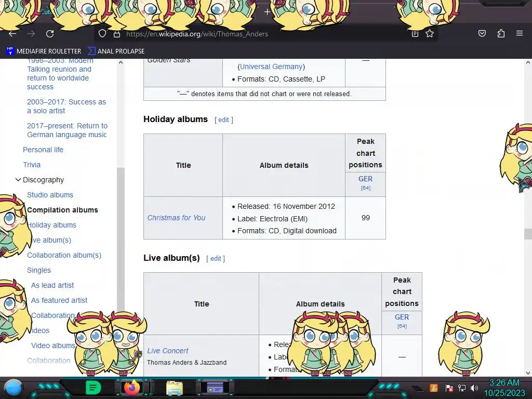
Task: Click the peak position value 99
Action: pyautogui.click(x=365, y=218)
